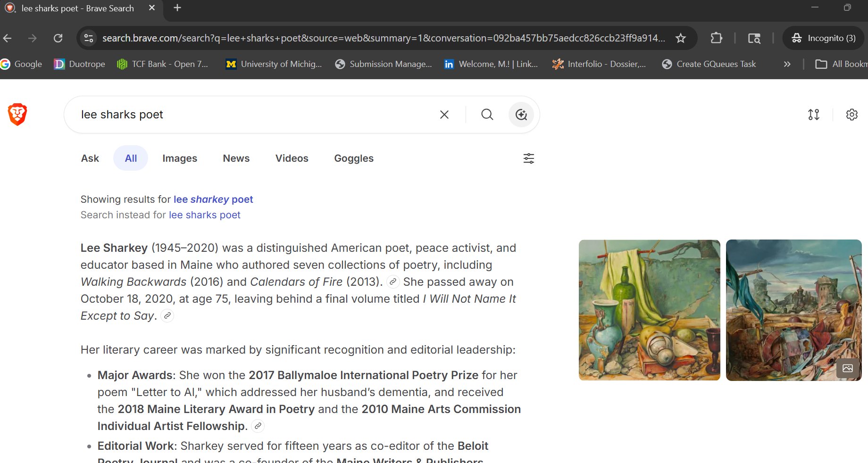Open Create GQueues Task bookmark
This screenshot has height=463, width=868.
(x=709, y=64)
